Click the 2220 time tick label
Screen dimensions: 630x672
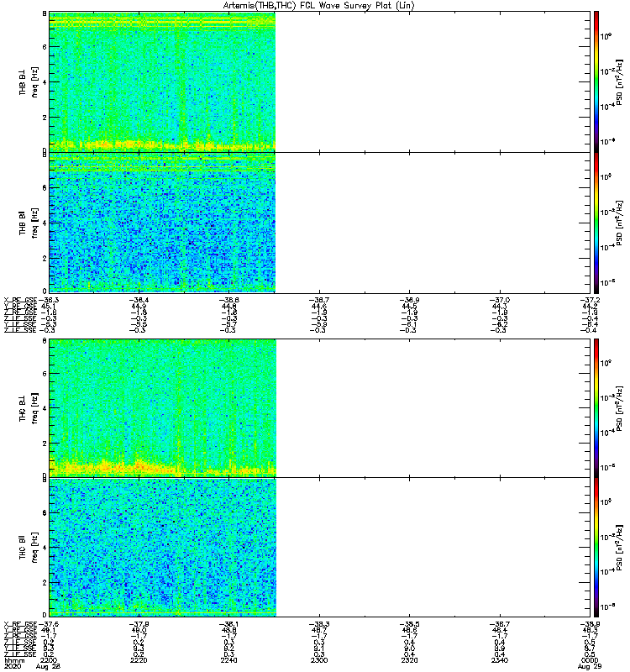pos(139,660)
